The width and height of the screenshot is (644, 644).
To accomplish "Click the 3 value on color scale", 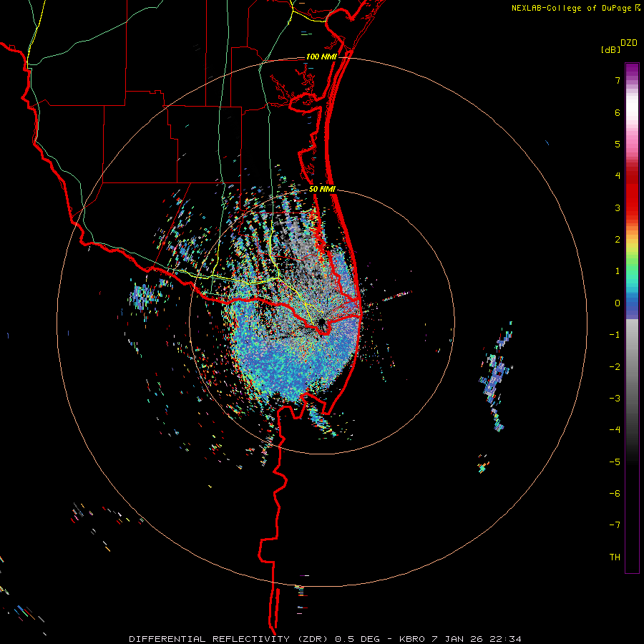I will pyautogui.click(x=618, y=208).
